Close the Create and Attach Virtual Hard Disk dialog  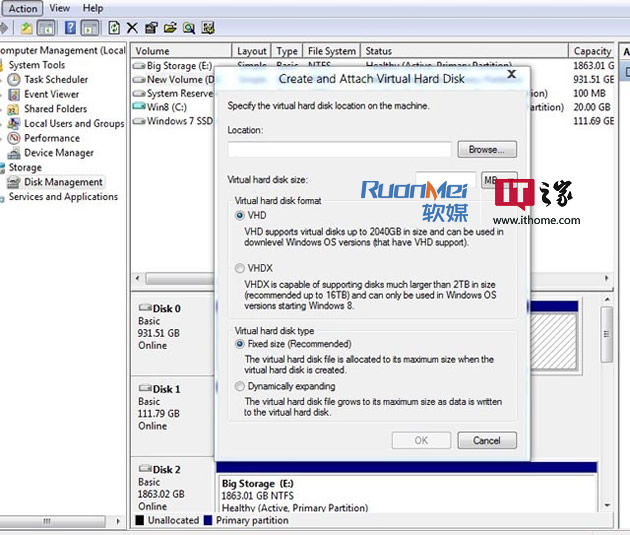click(511, 74)
